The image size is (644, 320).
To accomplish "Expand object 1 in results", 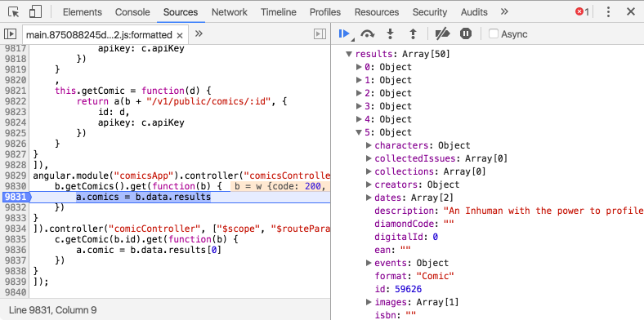I will click(x=360, y=80).
